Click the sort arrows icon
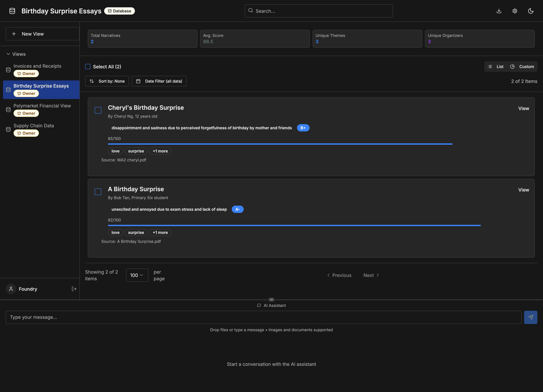The height and width of the screenshot is (392, 543). tap(92, 81)
